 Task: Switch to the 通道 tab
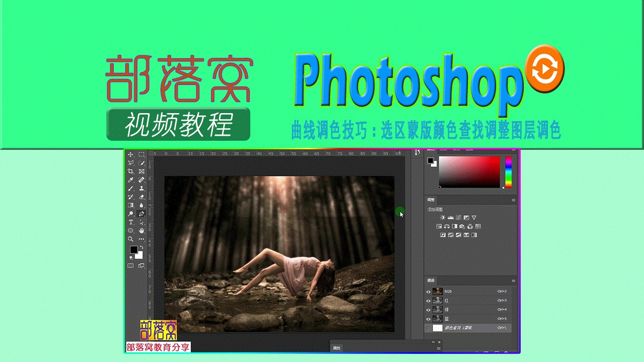[431, 280]
